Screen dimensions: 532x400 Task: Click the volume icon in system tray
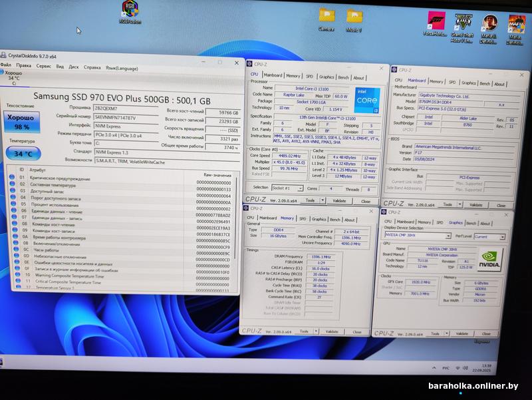[465, 367]
